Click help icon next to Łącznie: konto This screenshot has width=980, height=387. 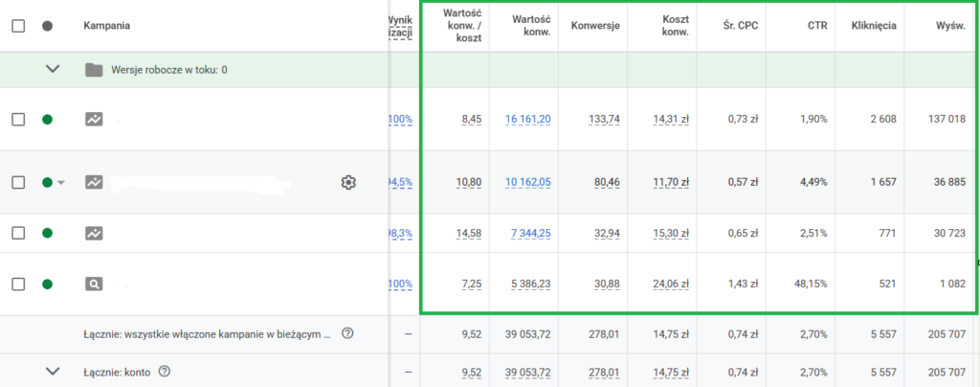click(165, 372)
